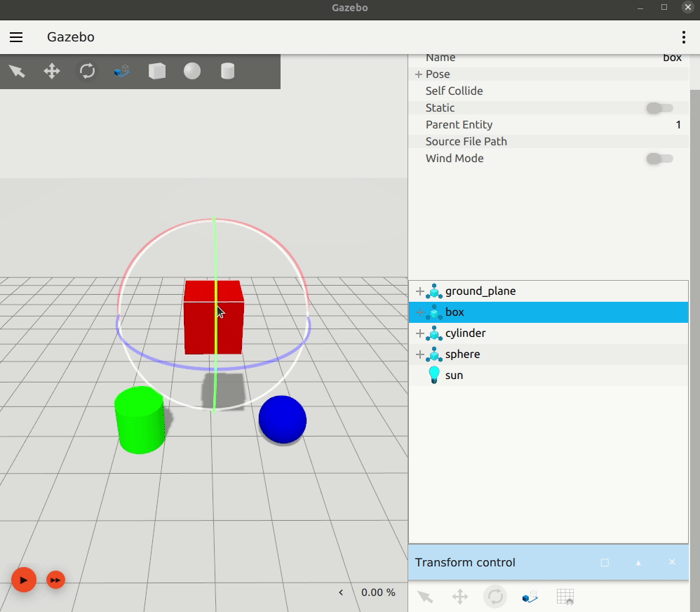This screenshot has width=700, height=612.
Task: Choose the select mode arrow in top toolbar
Action: 17,71
